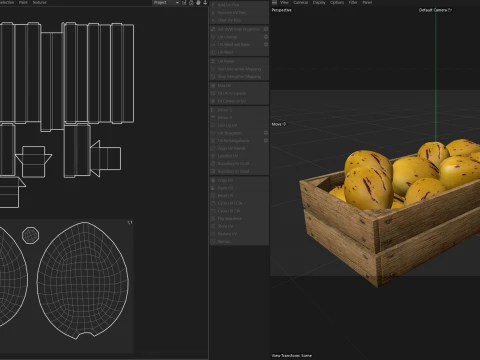Open options gear beside UV Straighten
480x360 pixels.
[266, 133]
